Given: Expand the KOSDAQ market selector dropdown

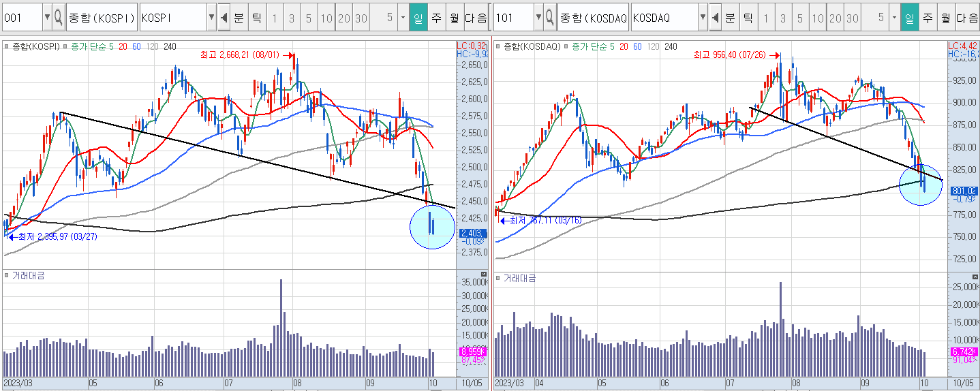Looking at the screenshot, I should (703, 18).
